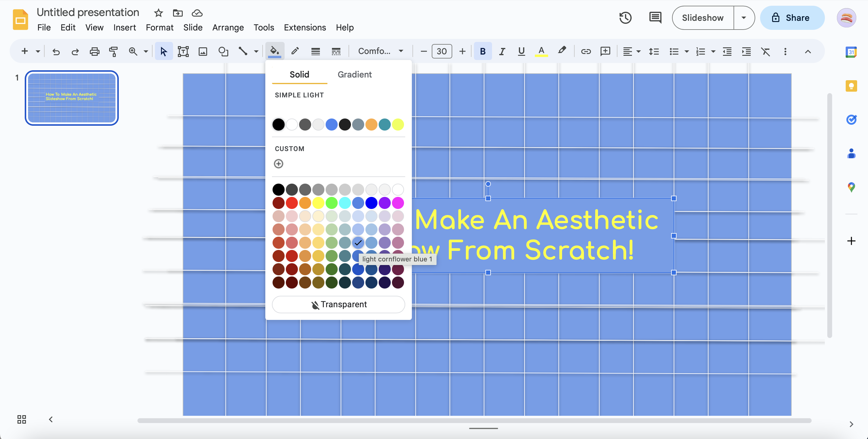
Task: Expand the more options menu chevron
Action: [808, 52]
